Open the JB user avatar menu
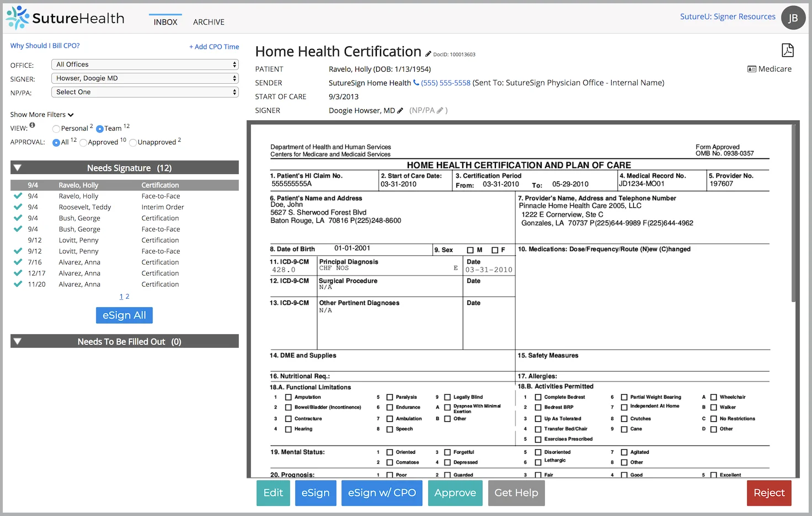This screenshot has height=516, width=812. (x=793, y=18)
